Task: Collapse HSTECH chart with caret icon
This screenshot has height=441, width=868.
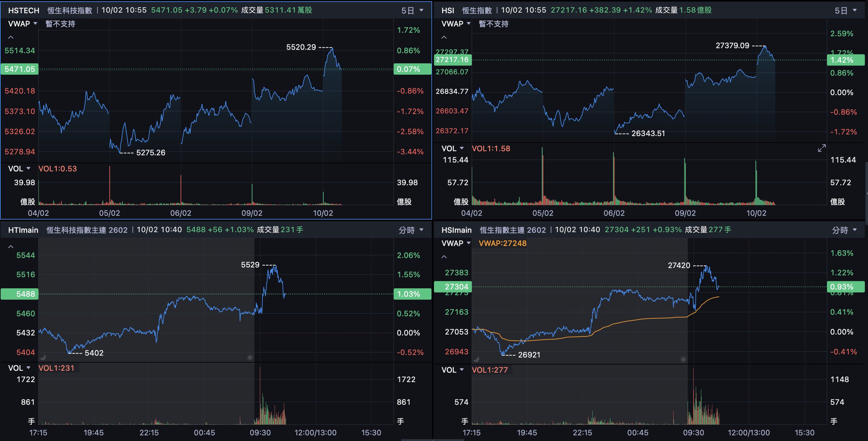Action: 11,37
